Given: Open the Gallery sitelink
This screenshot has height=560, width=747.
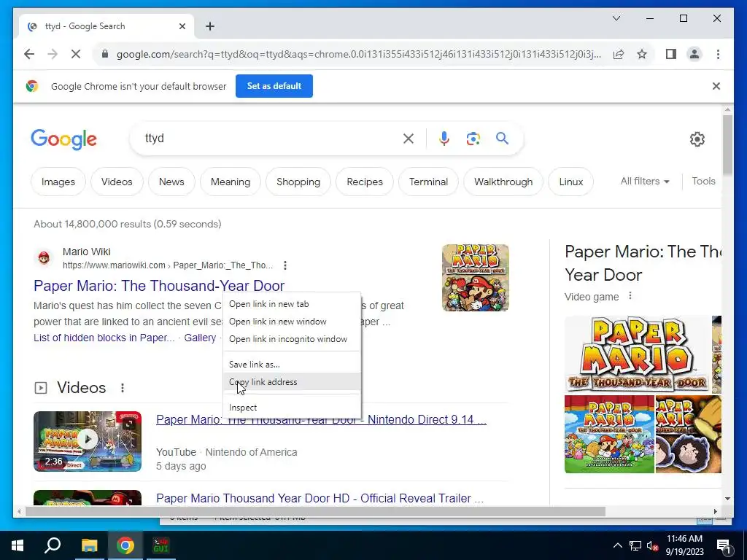Looking at the screenshot, I should pos(200,338).
